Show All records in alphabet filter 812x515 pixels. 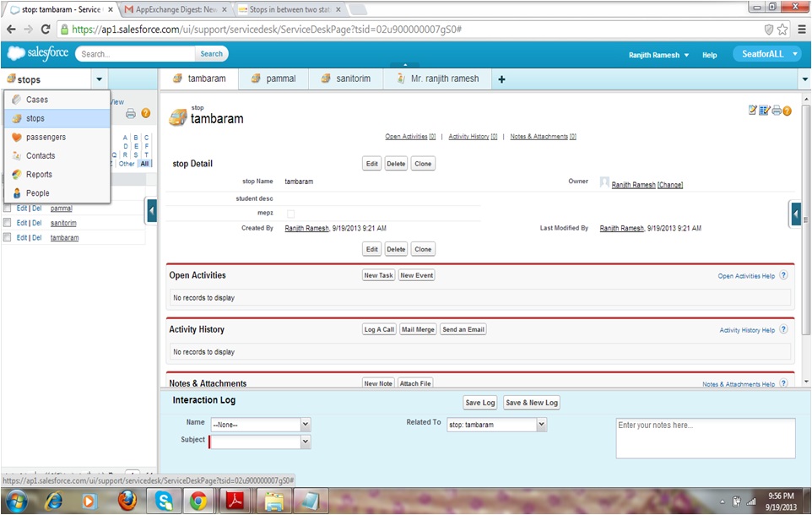[144, 164]
